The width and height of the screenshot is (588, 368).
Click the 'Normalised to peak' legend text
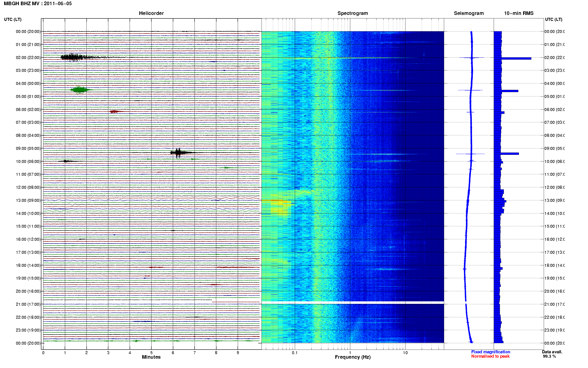pos(490,356)
